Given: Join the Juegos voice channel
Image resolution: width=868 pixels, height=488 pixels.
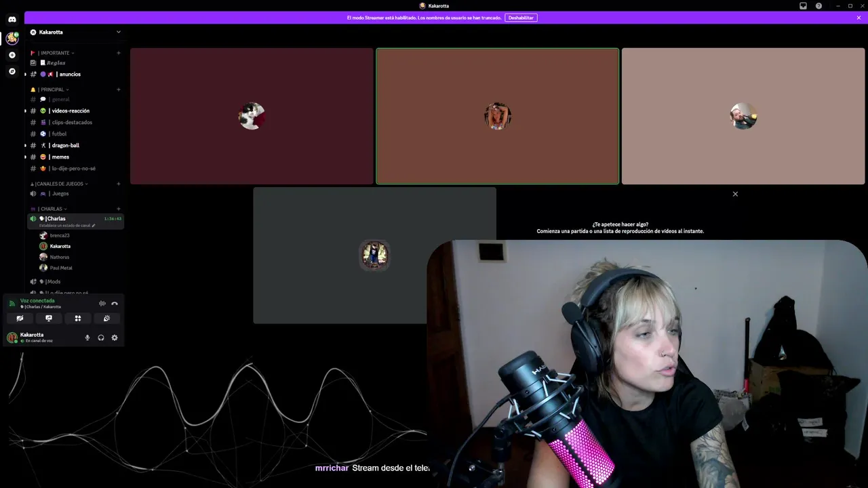Looking at the screenshot, I should coord(75,194).
